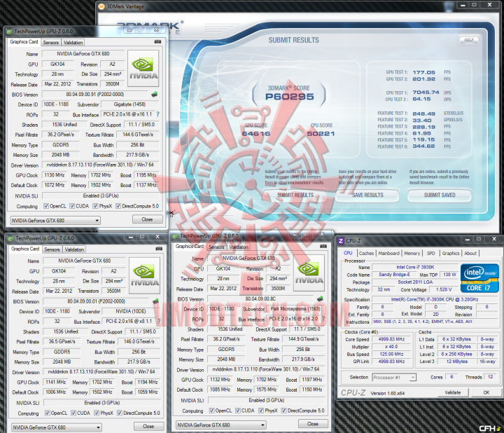Viewport: 504px width, 433px height.
Task: Open Mainboard tab in CPU-Z
Action: [389, 253]
